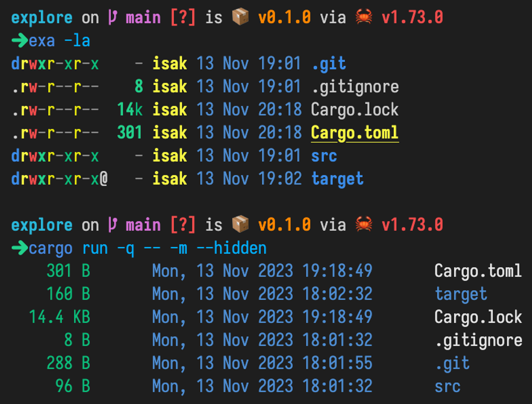Click target directory in exa listing
532x404 pixels.
337,179
